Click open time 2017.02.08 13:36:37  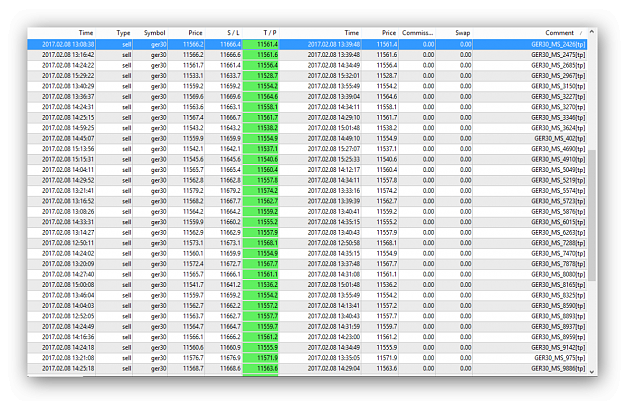68,96
